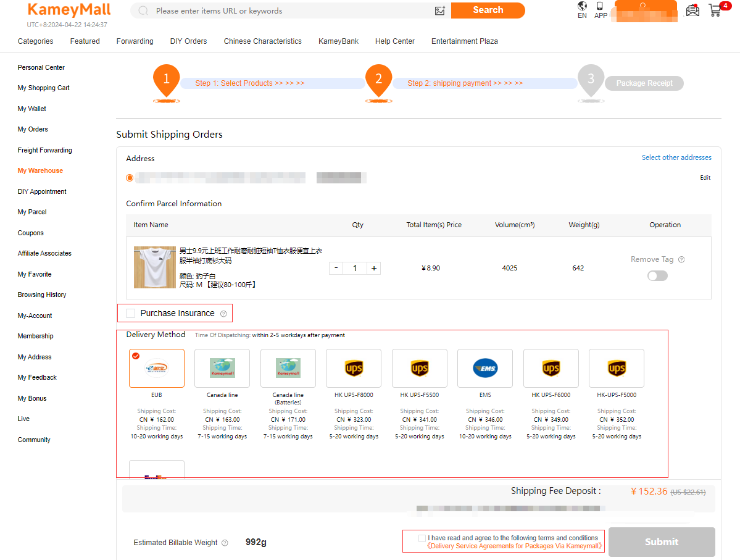Click the Submit button
The width and height of the screenshot is (740, 560).
(662, 542)
